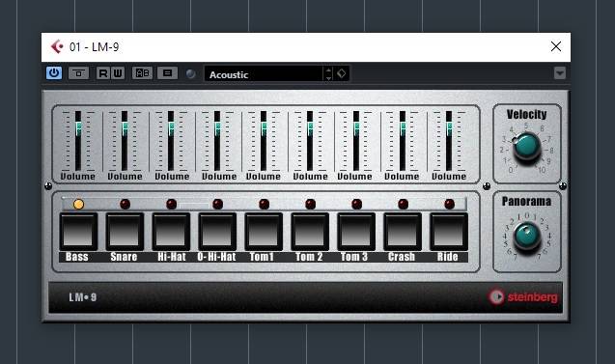The height and width of the screenshot is (364, 615).
Task: Toggle the plugin power (activate) button
Action: pyautogui.click(x=54, y=73)
